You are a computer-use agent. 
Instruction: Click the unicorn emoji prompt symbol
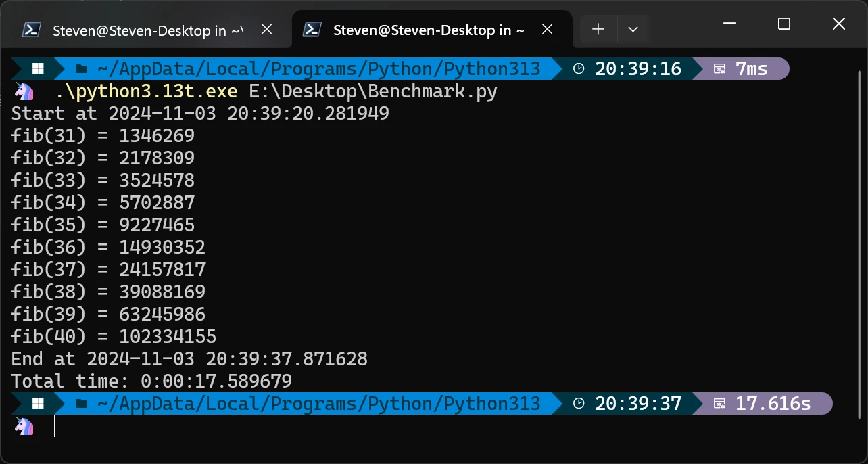pyautogui.click(x=23, y=90)
